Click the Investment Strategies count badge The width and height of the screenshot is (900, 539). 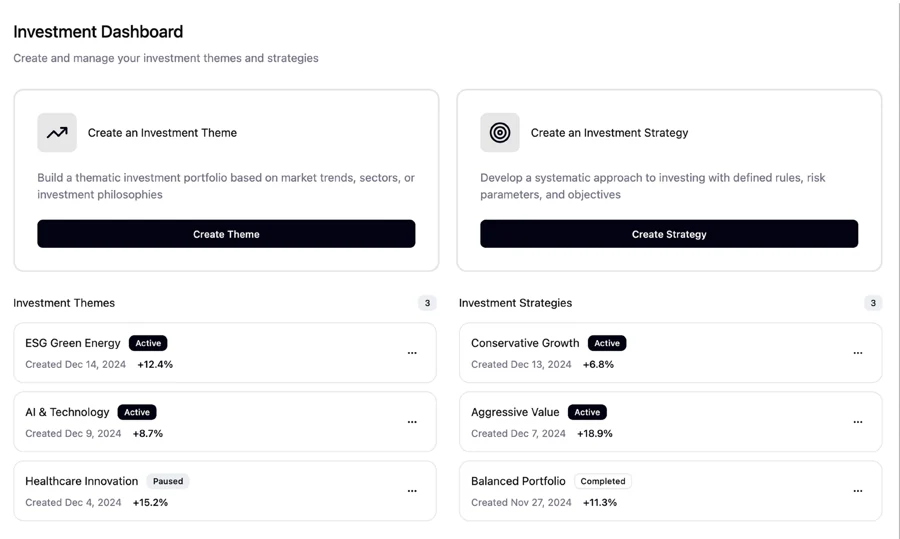(x=873, y=303)
